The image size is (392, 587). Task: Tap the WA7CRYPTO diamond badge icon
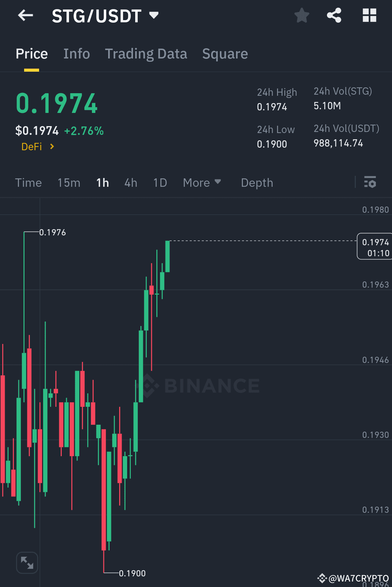(x=321, y=578)
